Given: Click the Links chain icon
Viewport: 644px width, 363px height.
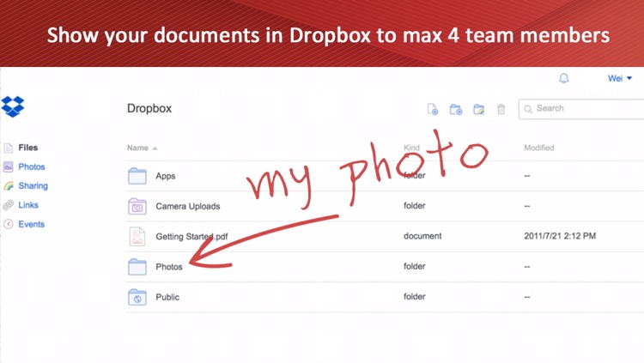Looking at the screenshot, I should [x=9, y=205].
